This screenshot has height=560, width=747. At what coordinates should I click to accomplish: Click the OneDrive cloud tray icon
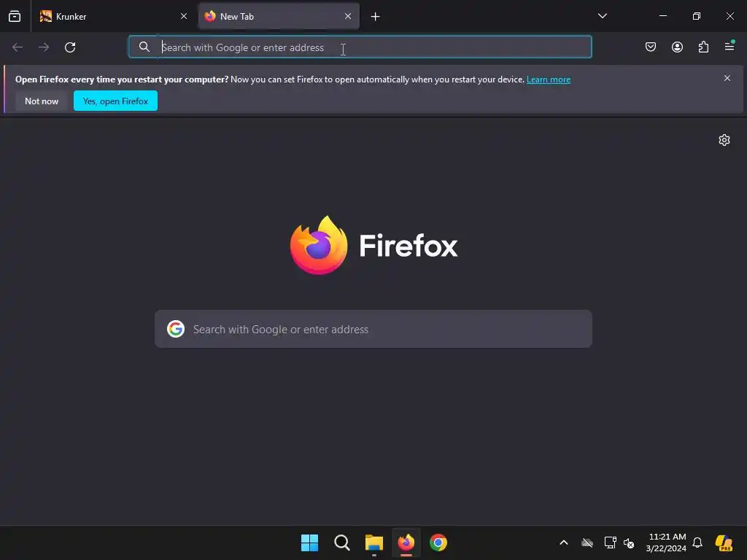587,542
